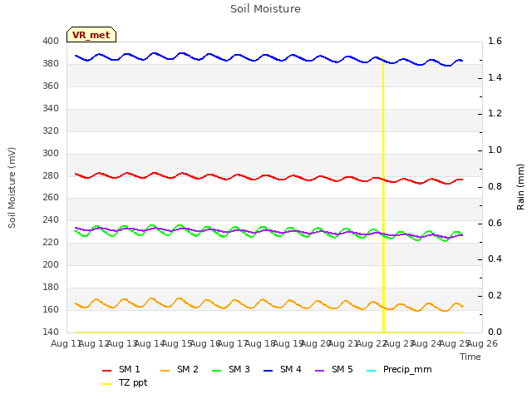The image size is (532, 399).
Task: Click the blue SM 4 legend swatch
Action: pos(268,371)
